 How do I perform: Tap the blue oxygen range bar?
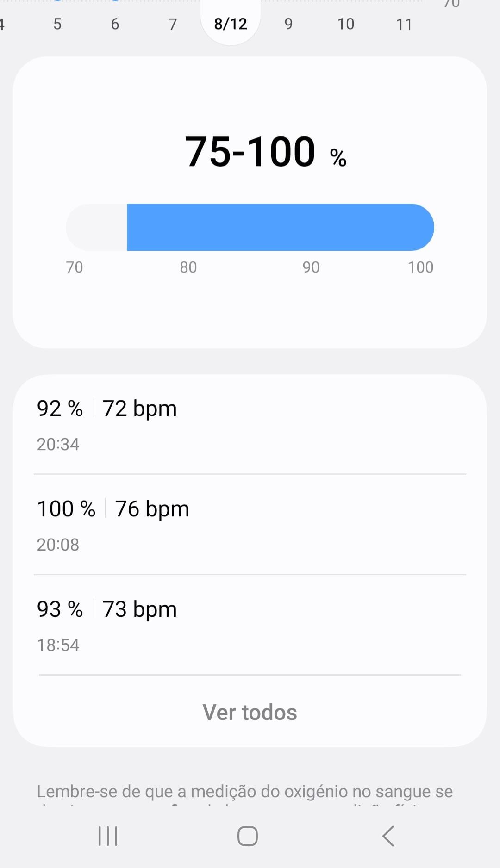click(280, 227)
